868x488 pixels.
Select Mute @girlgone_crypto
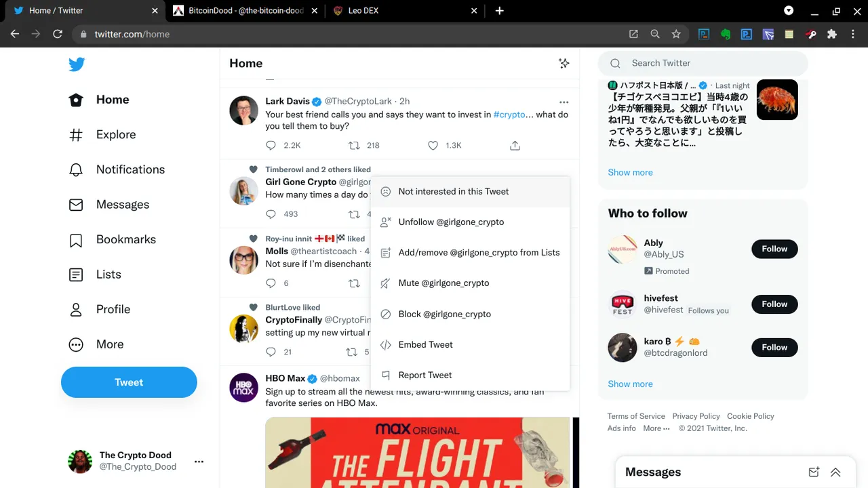(470, 283)
